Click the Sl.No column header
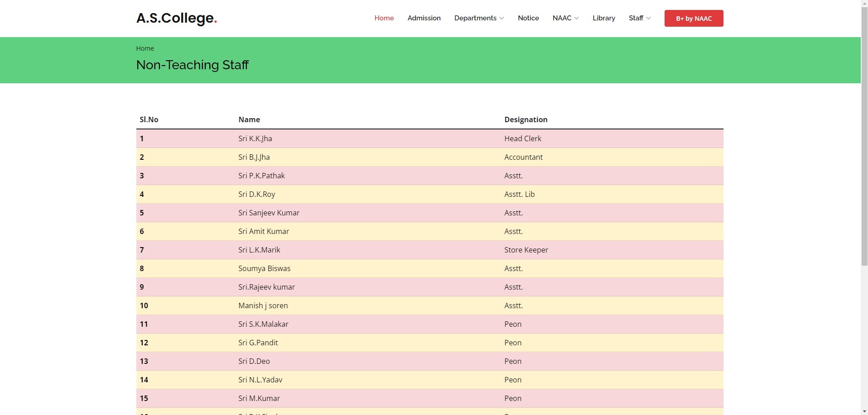This screenshot has width=868, height=415. 149,119
